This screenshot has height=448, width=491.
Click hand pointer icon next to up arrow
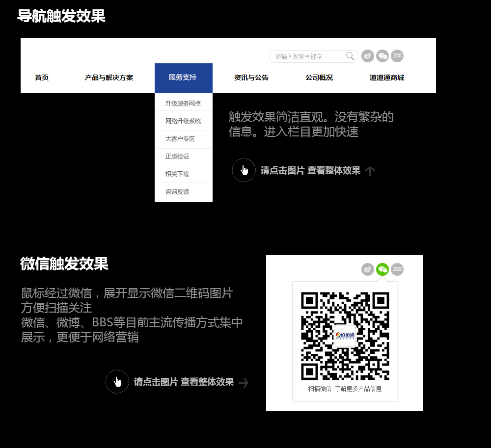pos(244,170)
